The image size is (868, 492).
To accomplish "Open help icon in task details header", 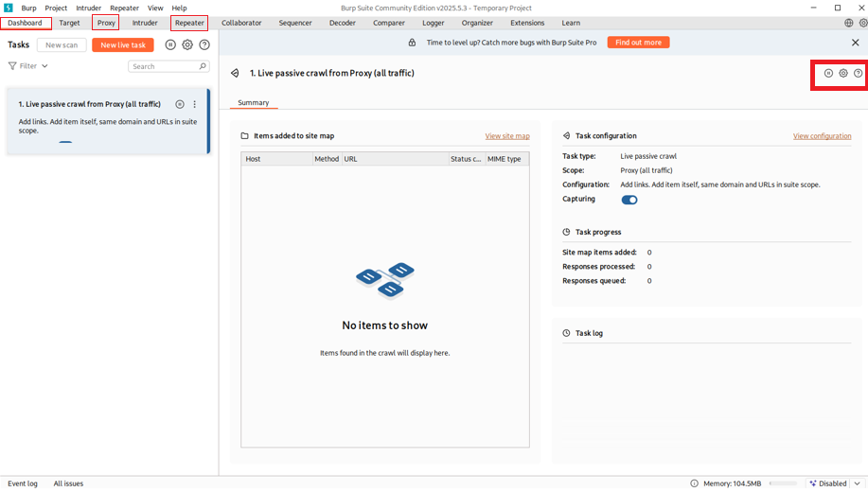I will coord(858,73).
